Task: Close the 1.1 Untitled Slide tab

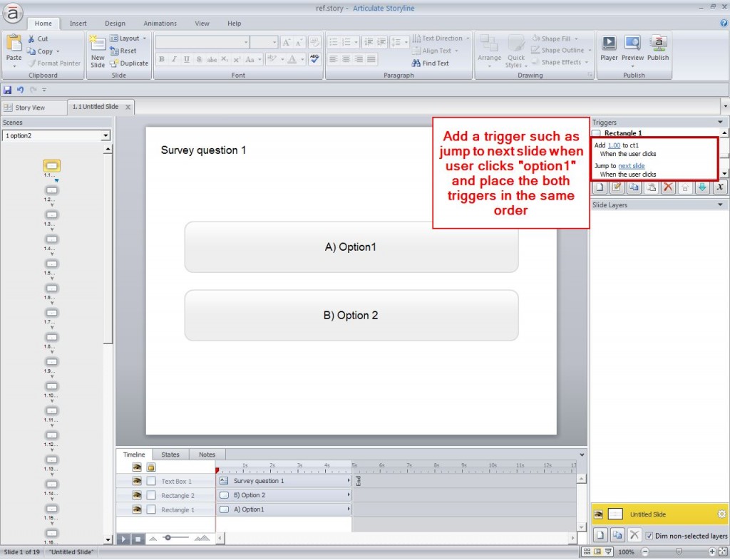Action: pos(128,108)
